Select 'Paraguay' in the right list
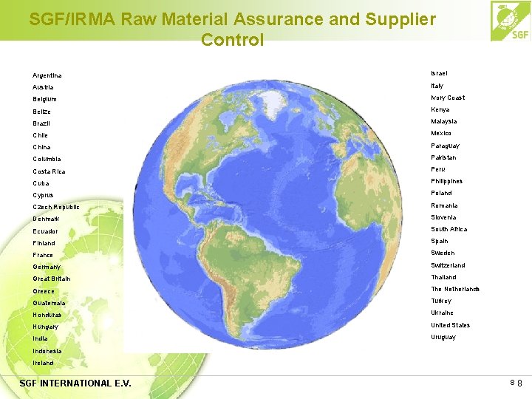The image size is (532, 399). [445, 146]
